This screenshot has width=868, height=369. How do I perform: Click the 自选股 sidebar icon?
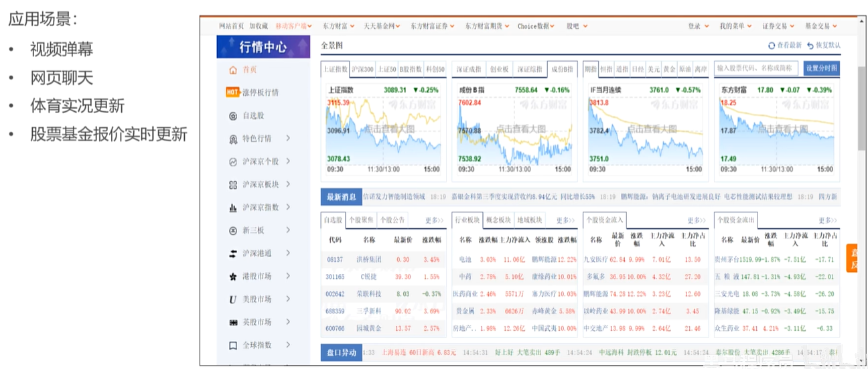point(233,116)
